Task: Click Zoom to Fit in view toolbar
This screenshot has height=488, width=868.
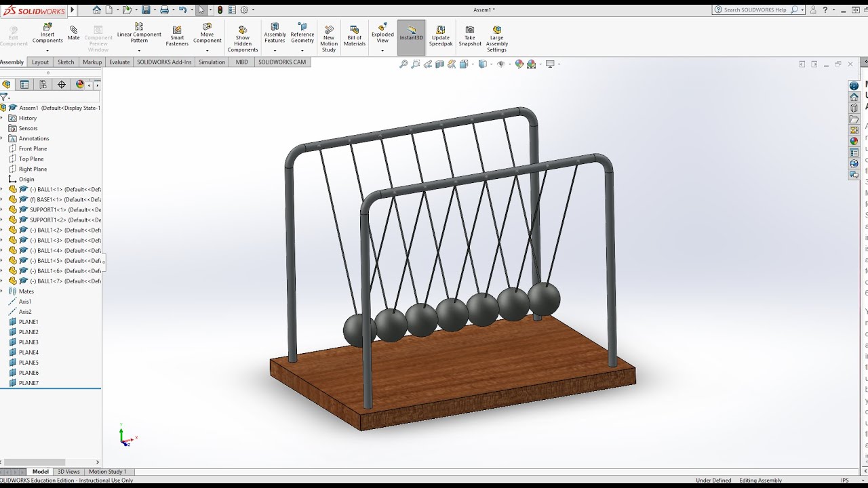Action: (x=403, y=64)
